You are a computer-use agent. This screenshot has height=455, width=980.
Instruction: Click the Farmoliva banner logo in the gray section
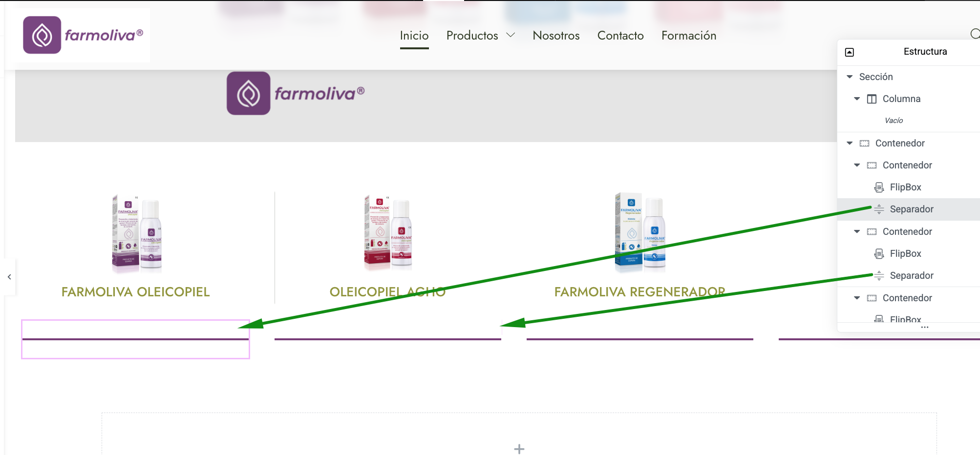[x=296, y=93]
